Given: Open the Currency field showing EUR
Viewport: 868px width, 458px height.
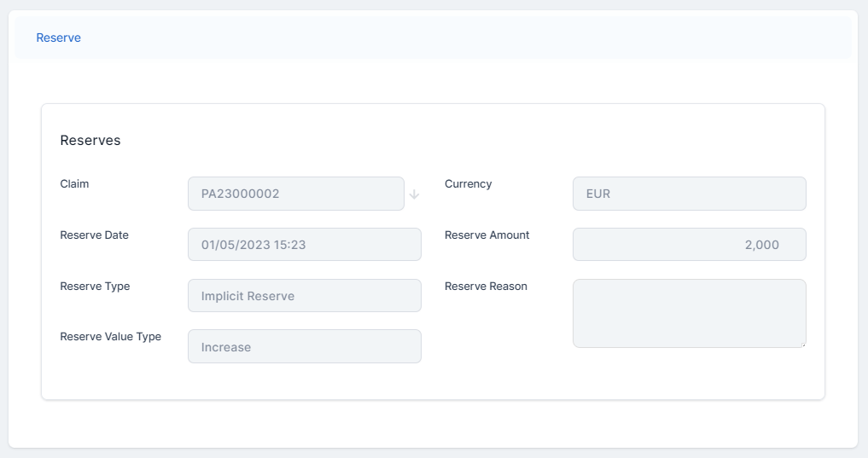Looking at the screenshot, I should tap(689, 194).
